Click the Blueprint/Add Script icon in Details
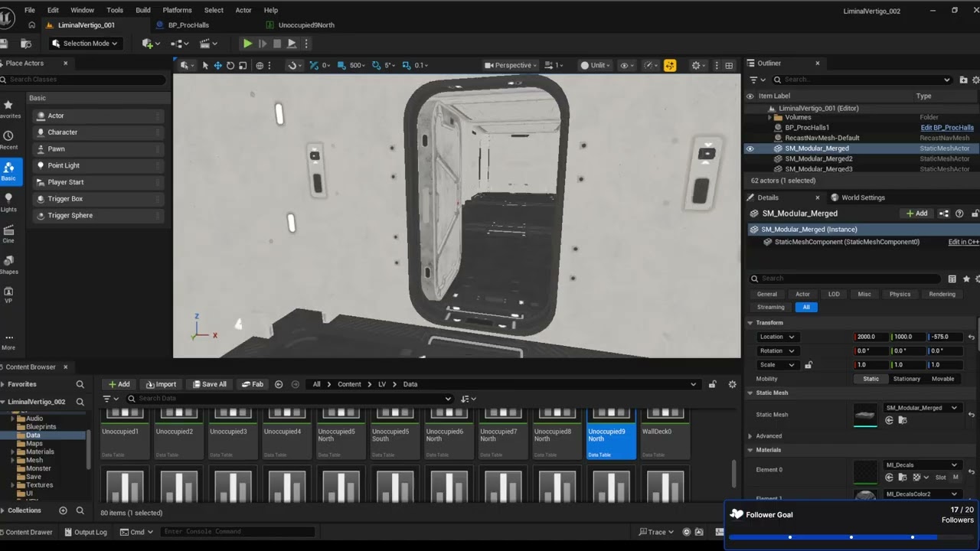The width and height of the screenshot is (980, 551). click(x=944, y=214)
